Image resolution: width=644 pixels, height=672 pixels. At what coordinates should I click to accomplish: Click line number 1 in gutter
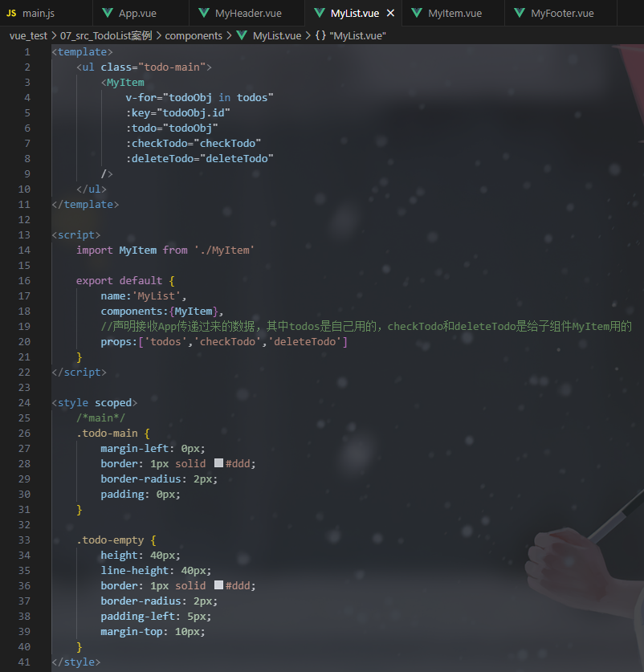tap(27, 52)
